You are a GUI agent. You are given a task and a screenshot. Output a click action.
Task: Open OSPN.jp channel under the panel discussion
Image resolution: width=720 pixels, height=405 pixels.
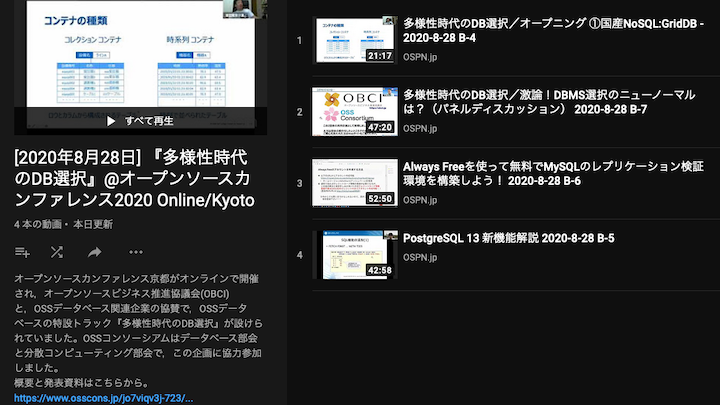click(420, 129)
